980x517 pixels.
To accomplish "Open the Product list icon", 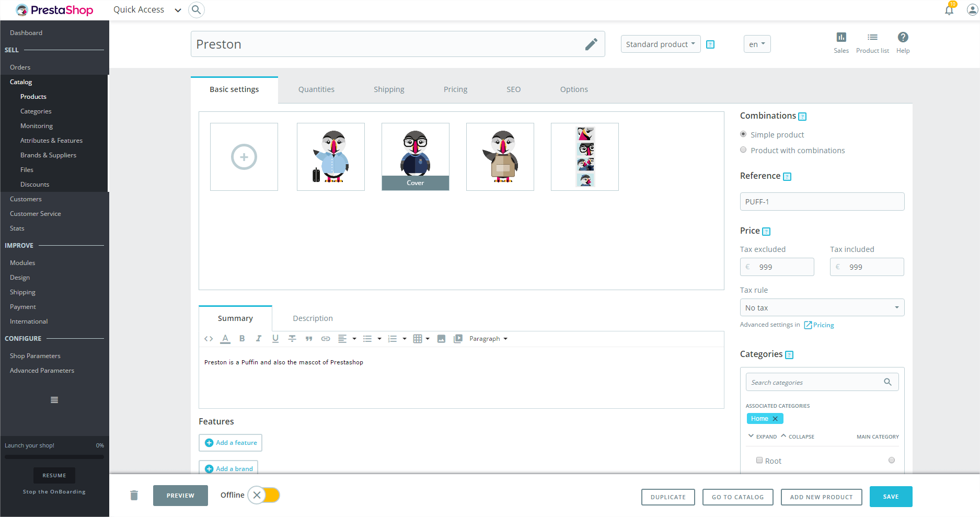I will pyautogui.click(x=872, y=37).
